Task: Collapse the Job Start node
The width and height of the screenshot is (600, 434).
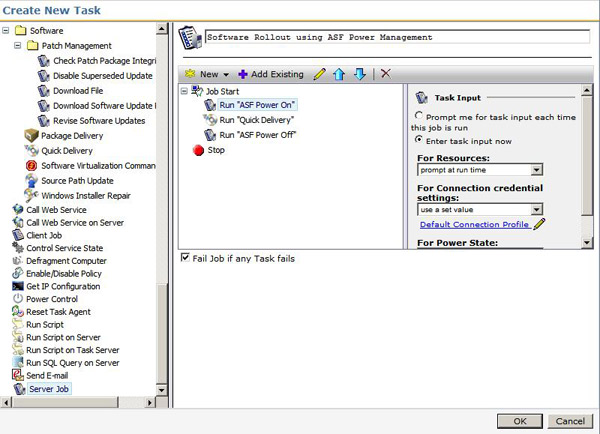Action: 184,91
